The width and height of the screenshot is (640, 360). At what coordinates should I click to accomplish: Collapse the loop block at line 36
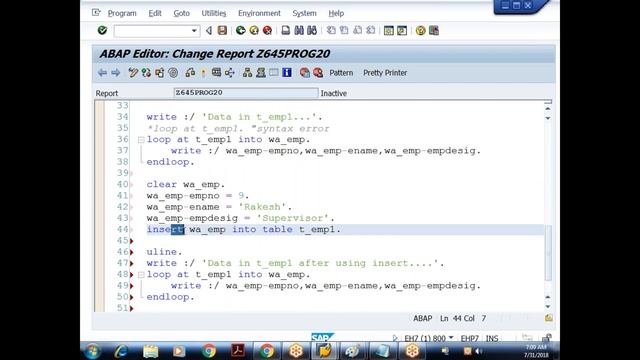(x=141, y=140)
